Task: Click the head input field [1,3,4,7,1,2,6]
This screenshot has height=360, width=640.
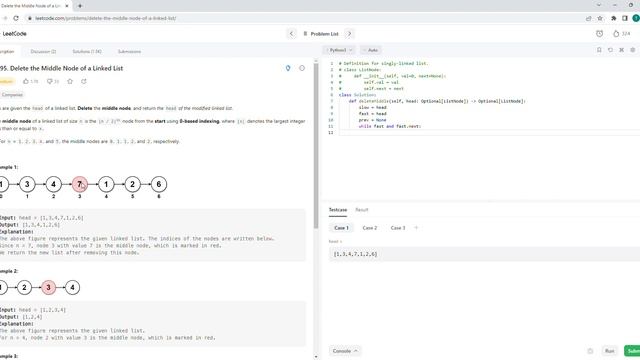Action: [x=484, y=254]
